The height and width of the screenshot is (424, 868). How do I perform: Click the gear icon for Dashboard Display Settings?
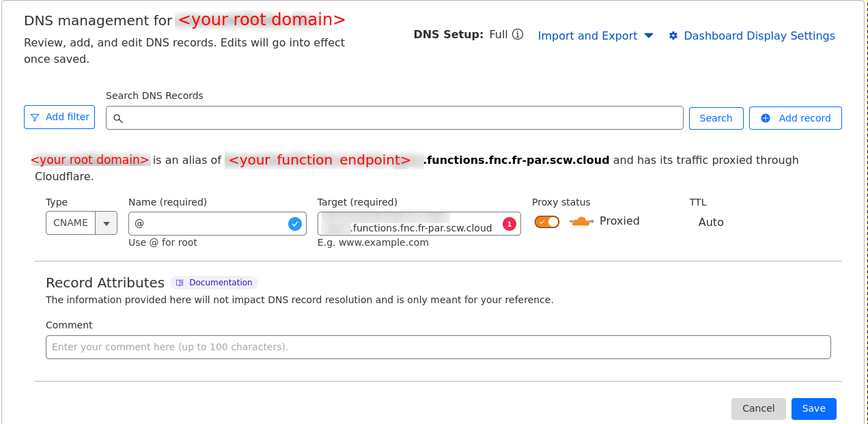673,36
